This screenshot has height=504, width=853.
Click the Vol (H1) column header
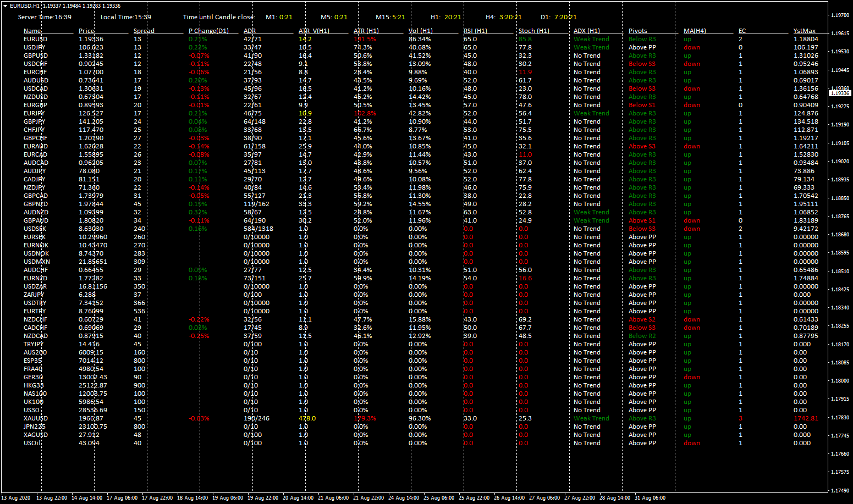tap(421, 31)
